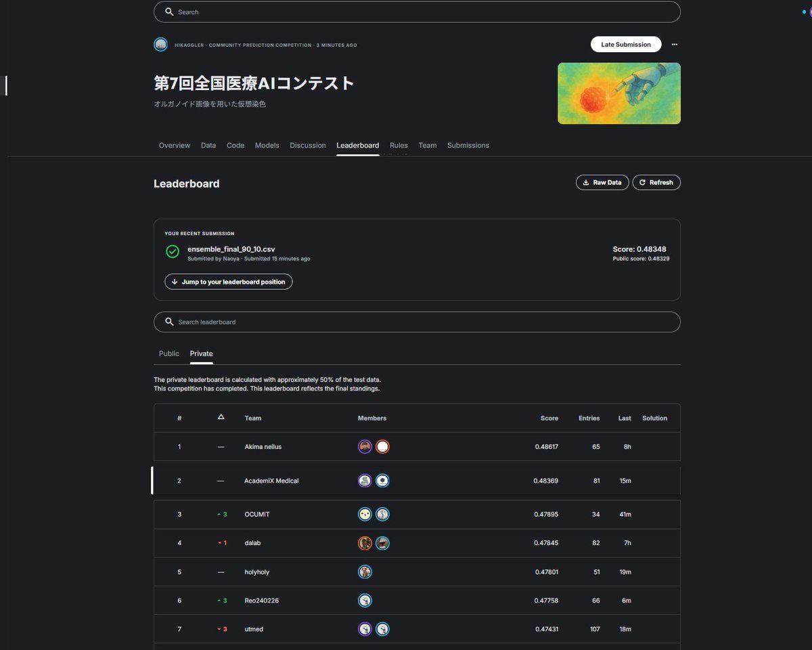This screenshot has width=812, height=650.
Task: Click score 0.48617 in first row
Action: coord(546,447)
